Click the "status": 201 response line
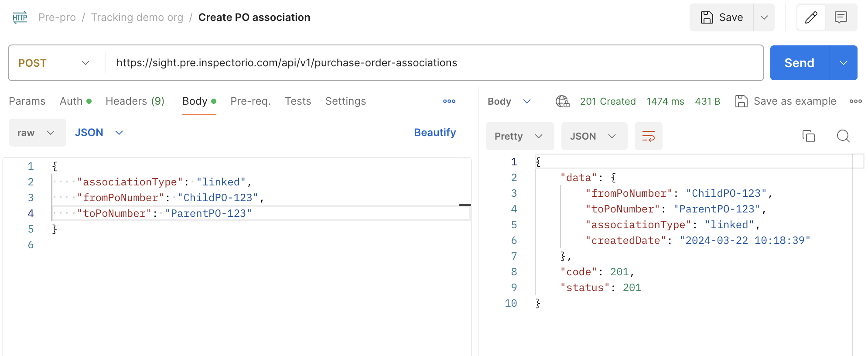The width and height of the screenshot is (868, 356). pyautogui.click(x=601, y=288)
